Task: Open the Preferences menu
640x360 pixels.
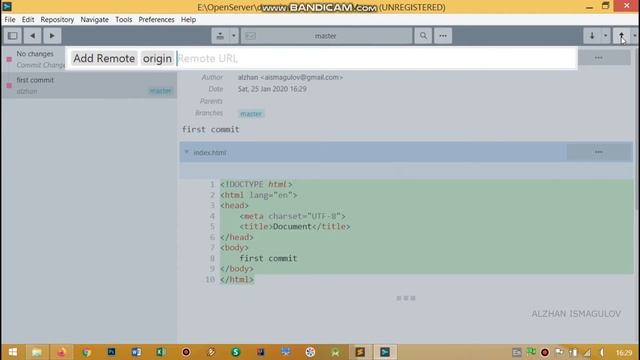Action: (156, 20)
